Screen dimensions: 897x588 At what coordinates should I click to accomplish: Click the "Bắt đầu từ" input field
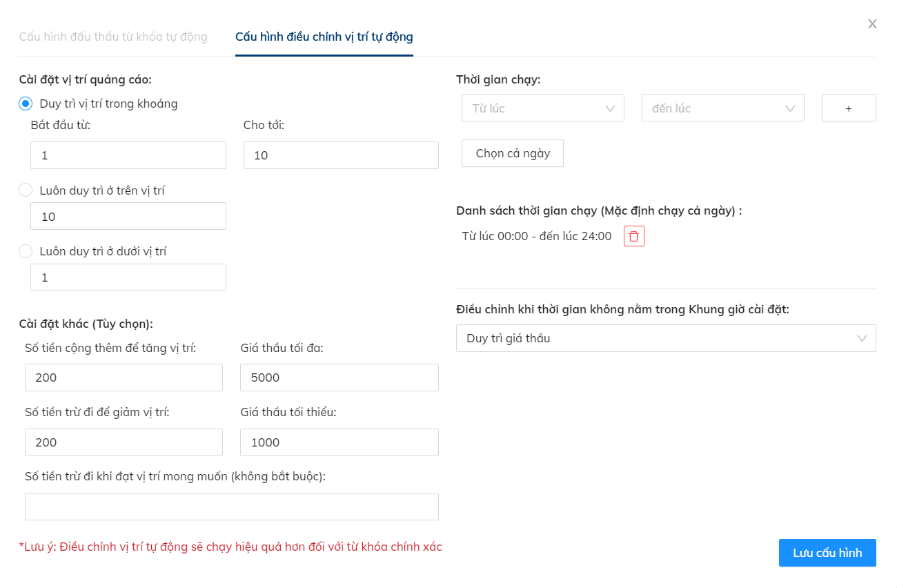click(128, 155)
